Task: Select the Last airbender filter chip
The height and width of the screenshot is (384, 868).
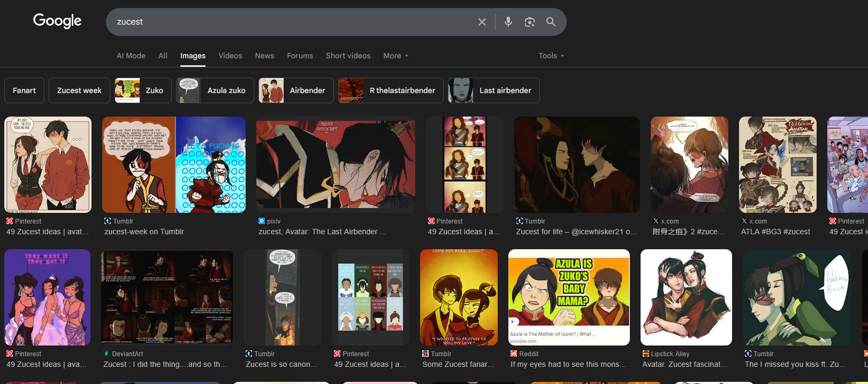Action: pyautogui.click(x=494, y=90)
